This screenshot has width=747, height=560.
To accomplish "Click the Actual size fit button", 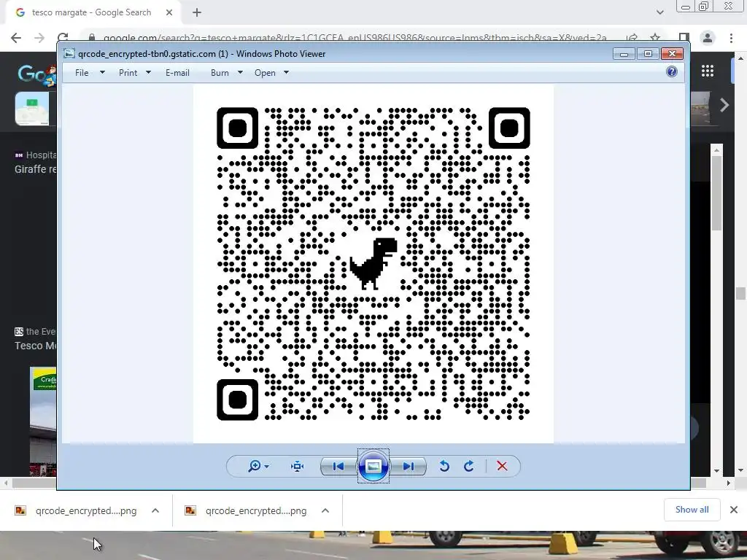I will point(298,466).
